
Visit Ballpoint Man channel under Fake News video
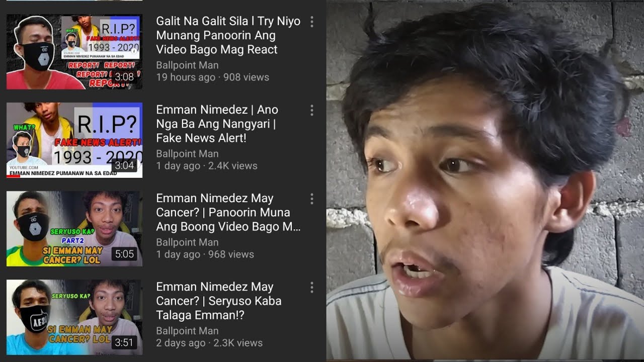[187, 154]
